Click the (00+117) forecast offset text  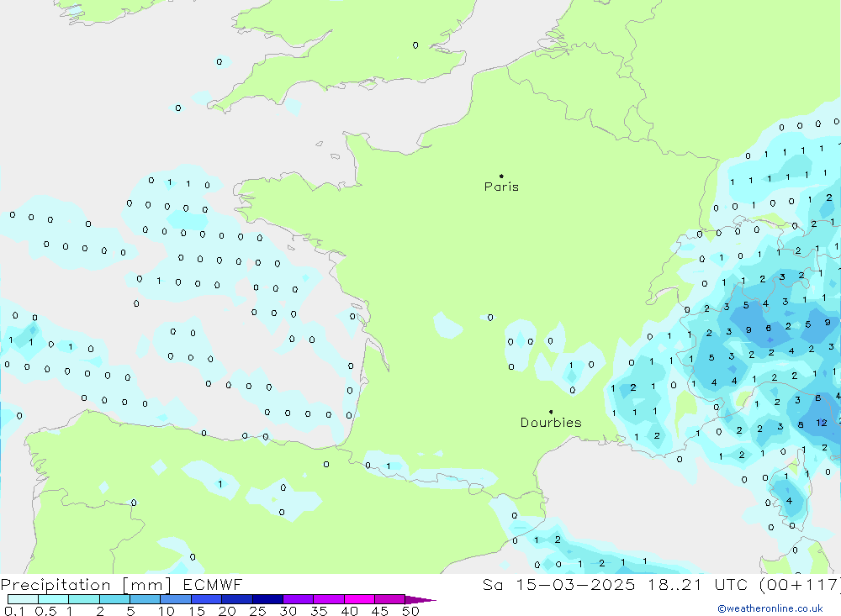801,585
